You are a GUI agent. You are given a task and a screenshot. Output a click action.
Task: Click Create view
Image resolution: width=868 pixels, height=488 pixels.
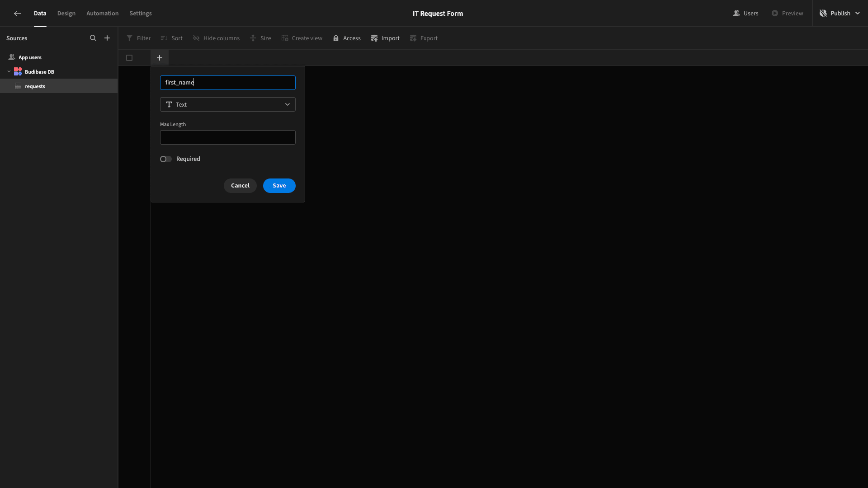pyautogui.click(x=302, y=38)
